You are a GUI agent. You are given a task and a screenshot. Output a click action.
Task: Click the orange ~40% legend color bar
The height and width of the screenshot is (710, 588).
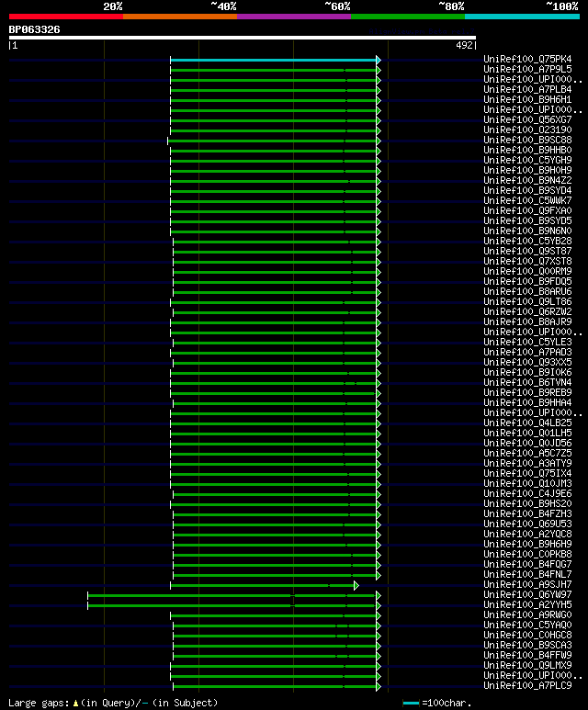[x=180, y=17]
